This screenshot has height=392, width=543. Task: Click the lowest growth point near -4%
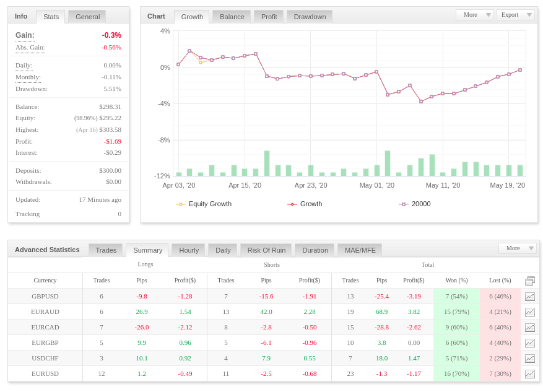tap(421, 102)
